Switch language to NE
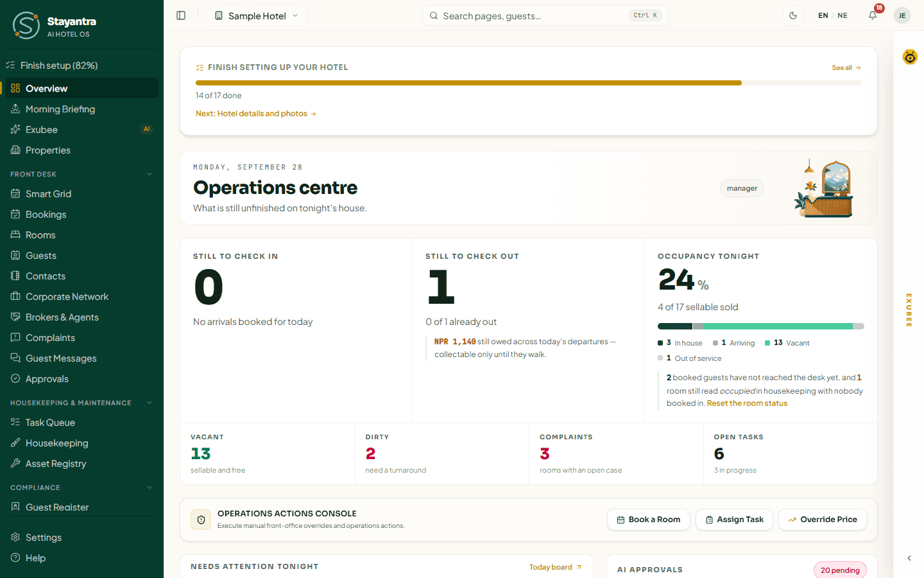The height and width of the screenshot is (578, 924). click(843, 15)
